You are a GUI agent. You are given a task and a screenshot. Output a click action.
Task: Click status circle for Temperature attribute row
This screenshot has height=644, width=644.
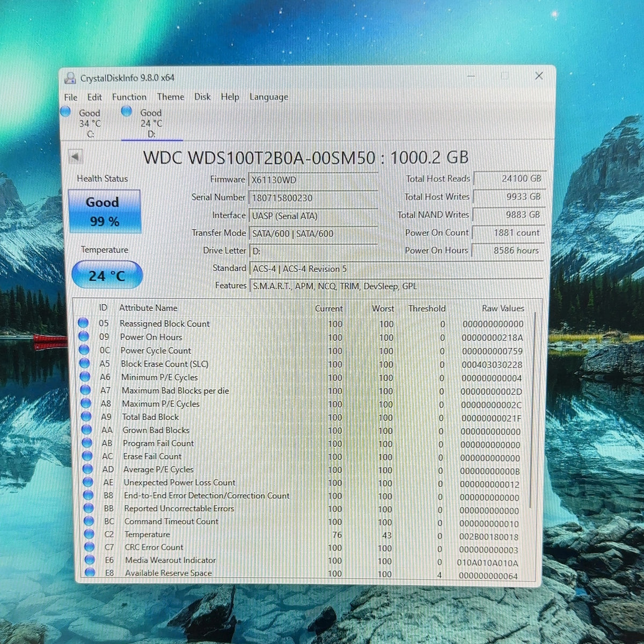tap(89, 534)
